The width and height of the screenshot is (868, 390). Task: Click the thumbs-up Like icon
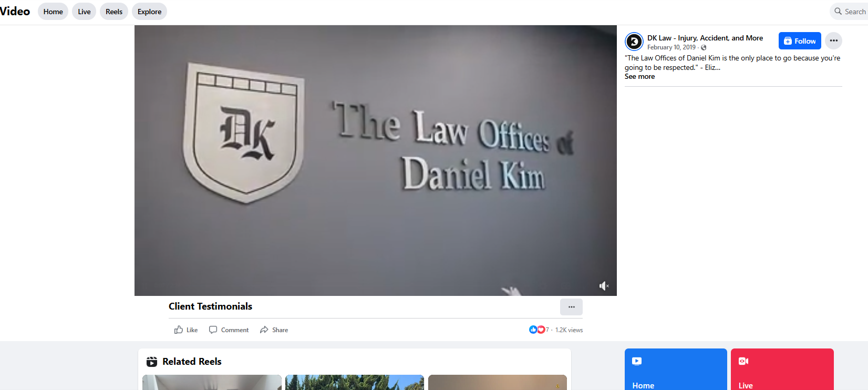click(179, 330)
